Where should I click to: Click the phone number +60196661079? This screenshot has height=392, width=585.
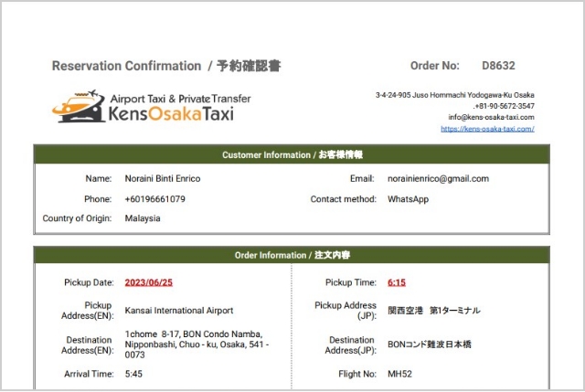coord(155,198)
